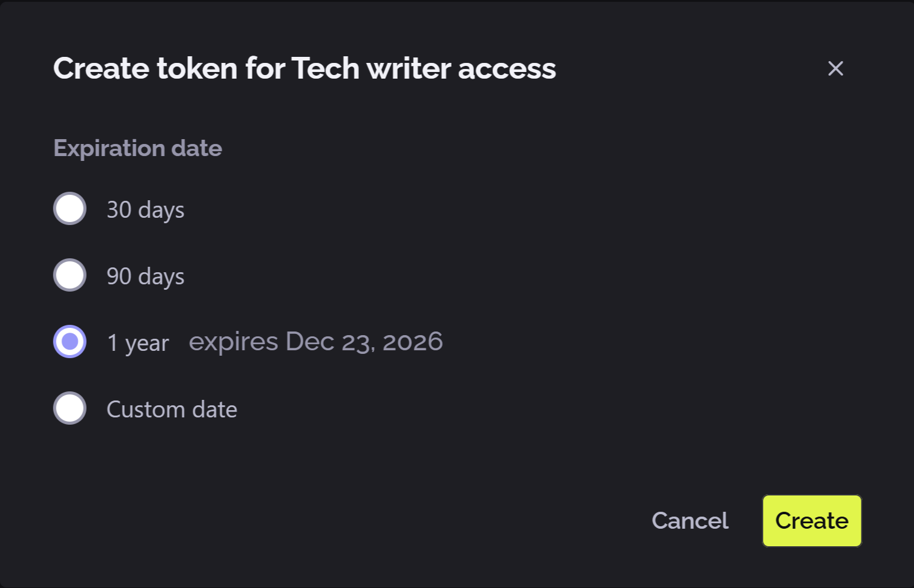
Task: Click the "Custom date" option label
Action: (x=172, y=410)
